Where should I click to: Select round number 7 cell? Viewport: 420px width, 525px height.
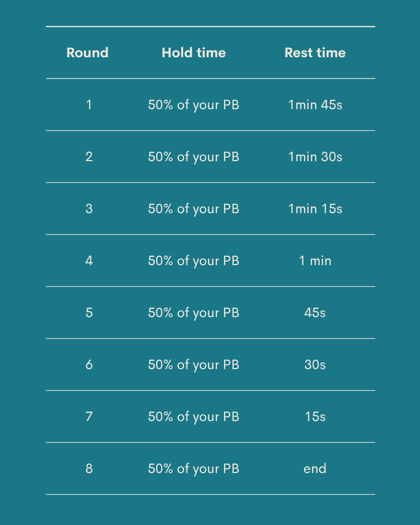tap(89, 416)
